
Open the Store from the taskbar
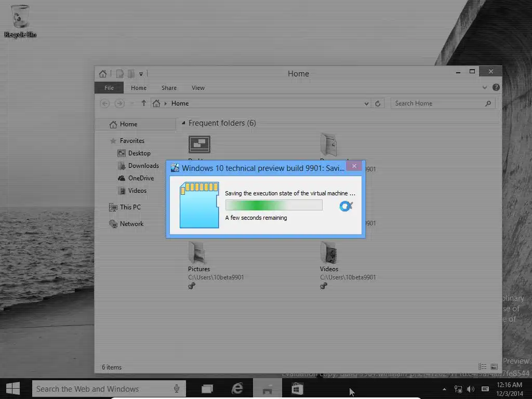(x=297, y=389)
